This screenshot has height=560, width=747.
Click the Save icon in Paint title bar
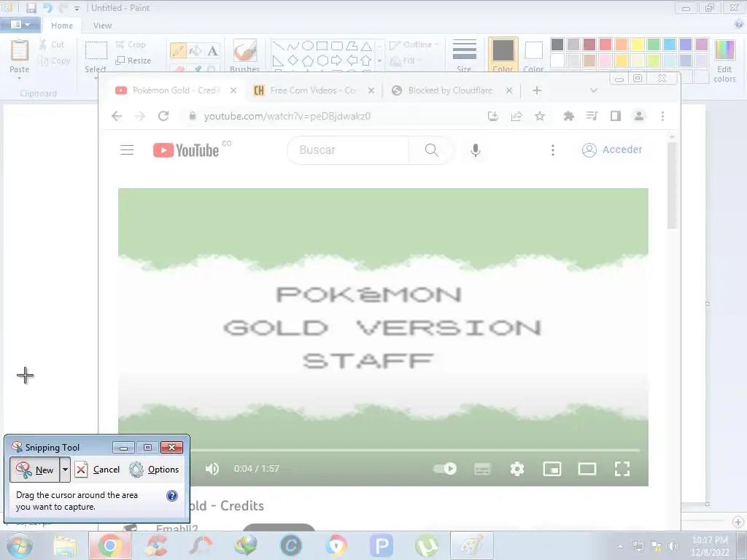(x=31, y=8)
